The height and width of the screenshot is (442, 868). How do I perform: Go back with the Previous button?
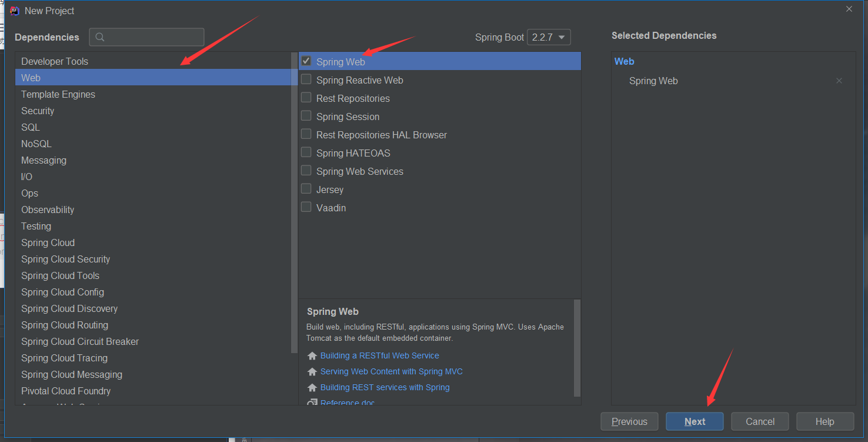629,421
